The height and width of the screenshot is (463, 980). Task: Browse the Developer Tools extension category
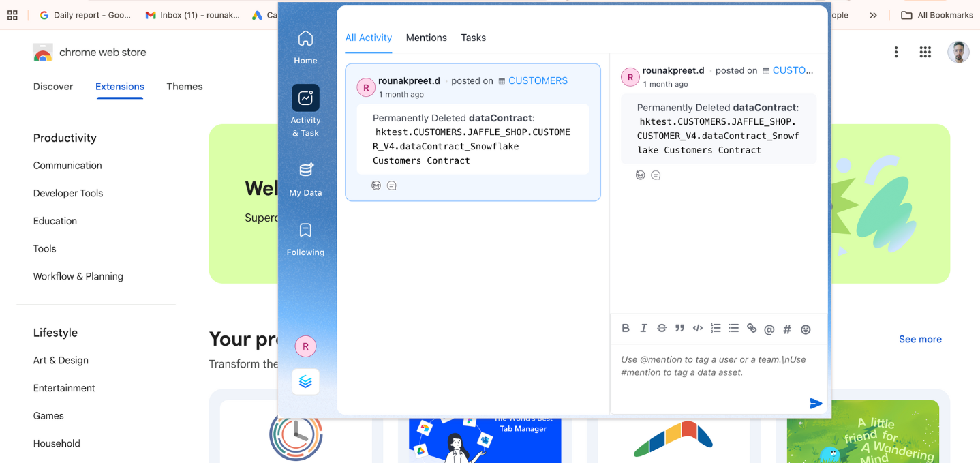click(x=67, y=193)
